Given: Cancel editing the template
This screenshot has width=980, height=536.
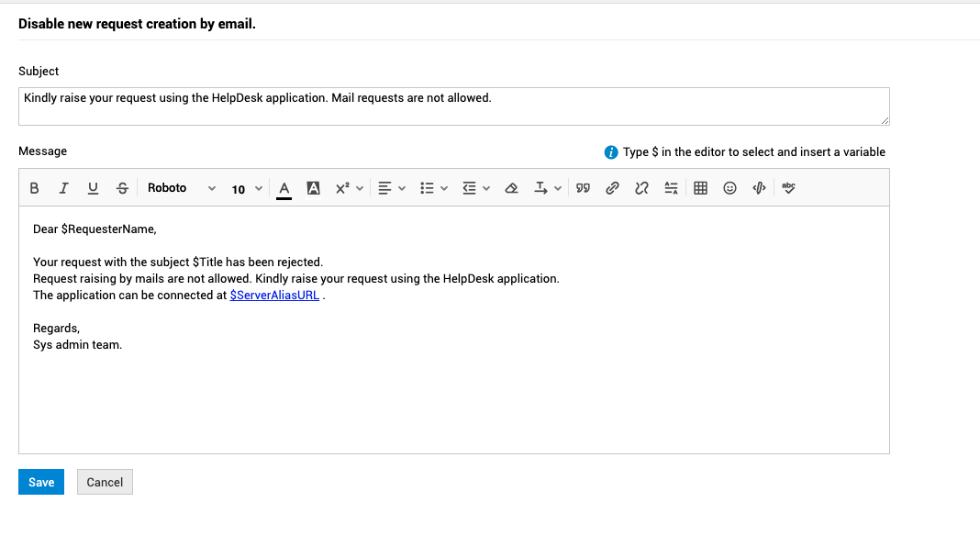Looking at the screenshot, I should click(104, 482).
